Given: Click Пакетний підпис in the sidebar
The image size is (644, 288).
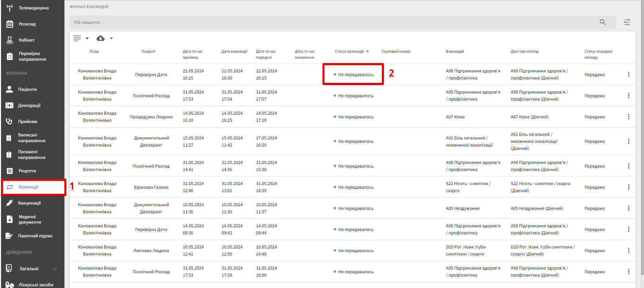Looking at the screenshot, I should coord(35,236).
